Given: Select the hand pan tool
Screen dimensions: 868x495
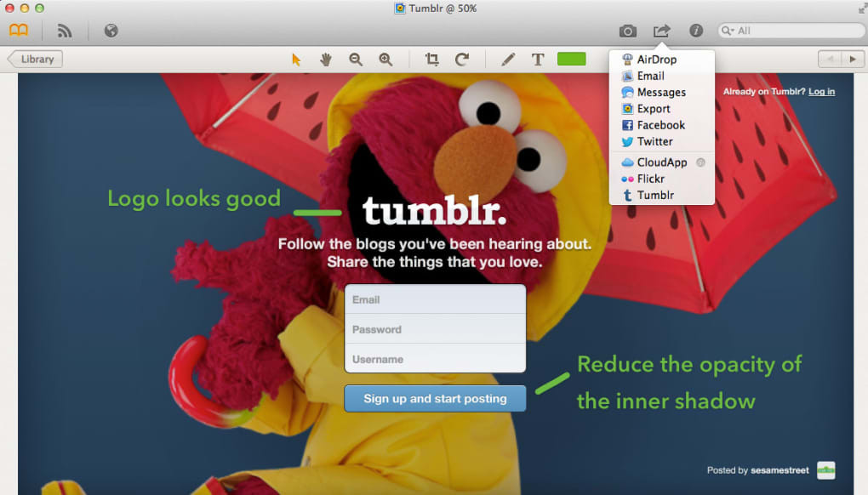Looking at the screenshot, I should point(326,60).
